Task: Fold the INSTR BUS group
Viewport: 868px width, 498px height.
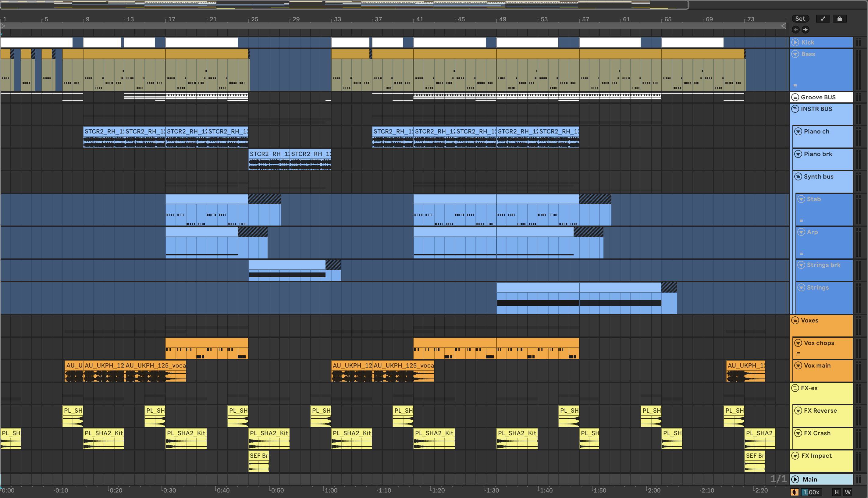Action: pos(795,109)
